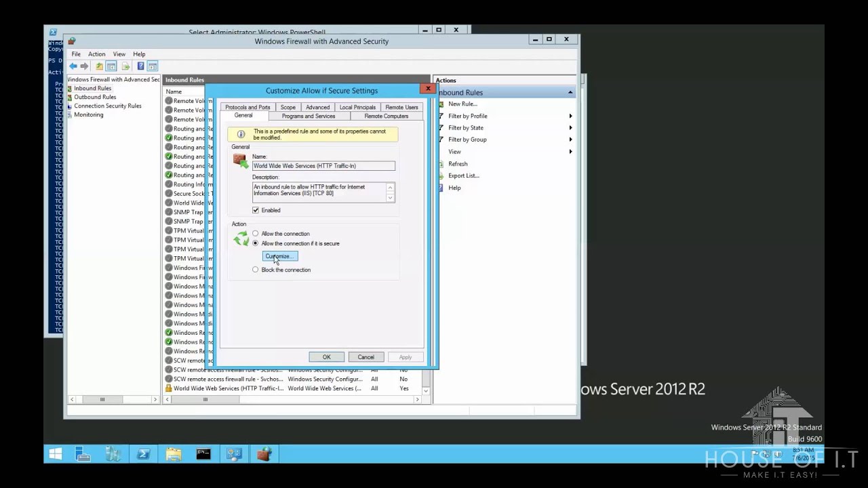The width and height of the screenshot is (868, 488).
Task: Open File Explorer from the taskbar
Action: pos(173,454)
